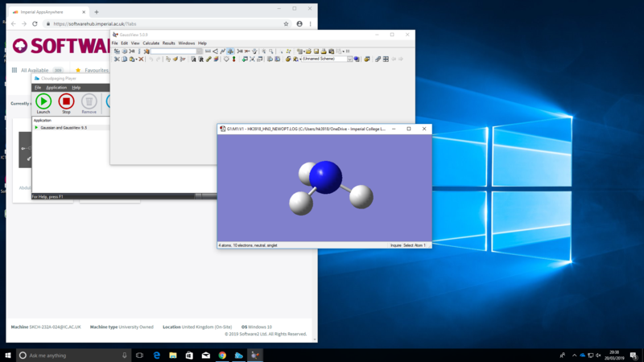This screenshot has height=362, width=644.
Task: Reload the Chrome page
Action: click(34, 24)
